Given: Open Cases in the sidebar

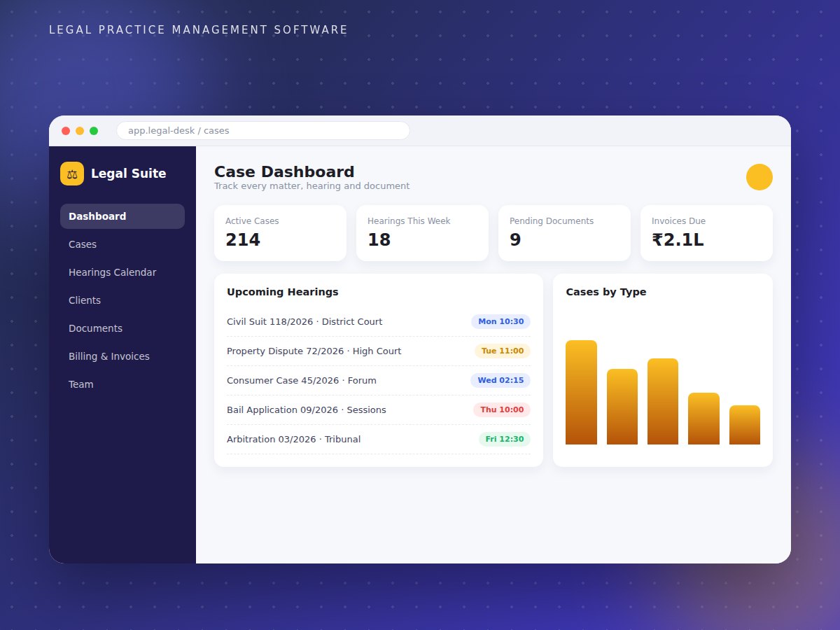Looking at the screenshot, I should (122, 244).
